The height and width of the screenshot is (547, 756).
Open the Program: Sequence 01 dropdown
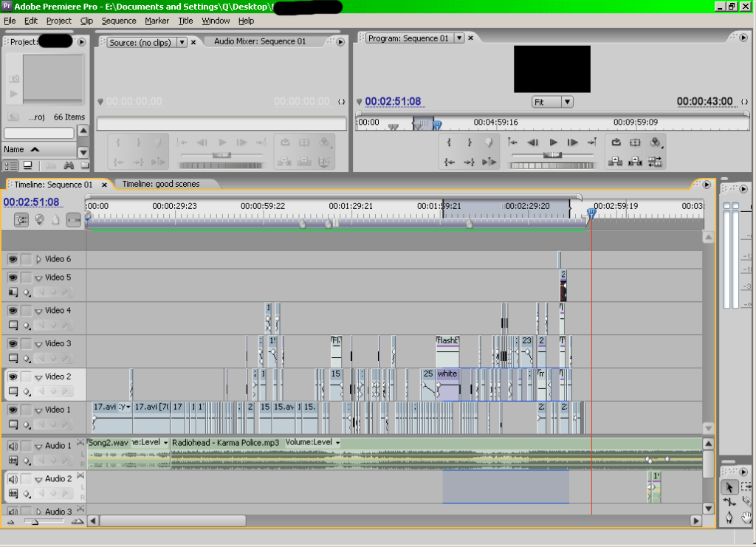[459, 38]
